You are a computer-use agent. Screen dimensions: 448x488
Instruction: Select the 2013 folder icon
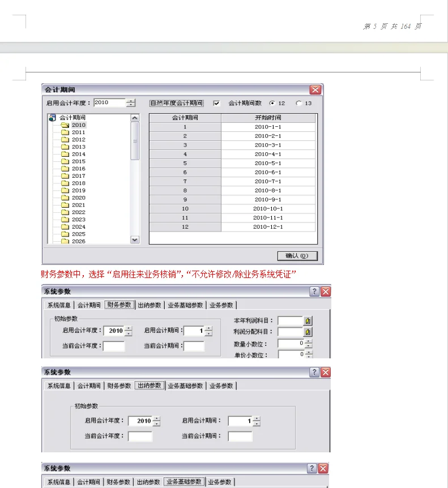click(x=65, y=147)
